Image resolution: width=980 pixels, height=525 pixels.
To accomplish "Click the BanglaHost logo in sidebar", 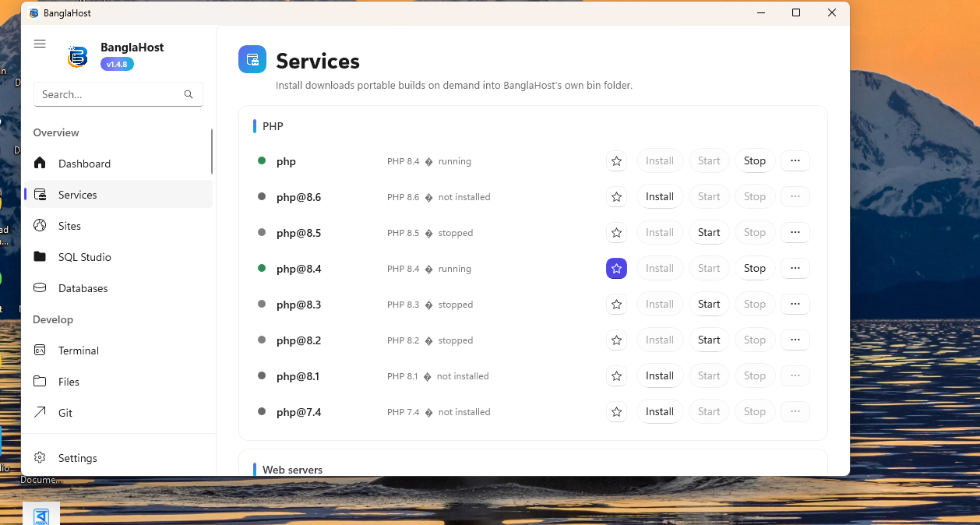I will [78, 57].
